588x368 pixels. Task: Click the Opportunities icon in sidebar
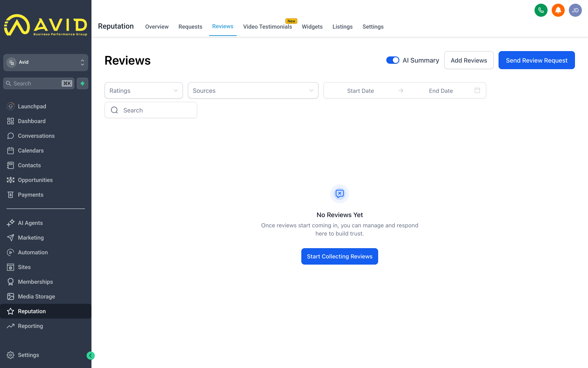(10, 180)
